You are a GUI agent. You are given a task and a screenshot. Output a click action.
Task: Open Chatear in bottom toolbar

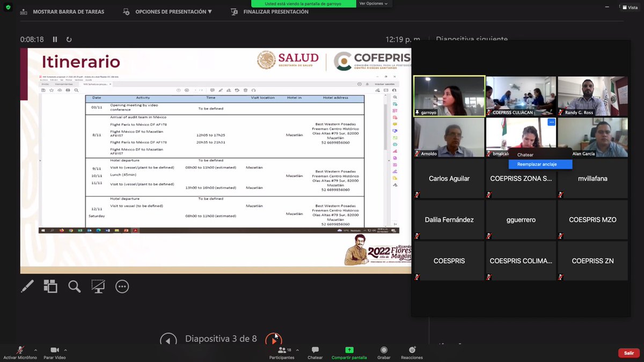(315, 353)
